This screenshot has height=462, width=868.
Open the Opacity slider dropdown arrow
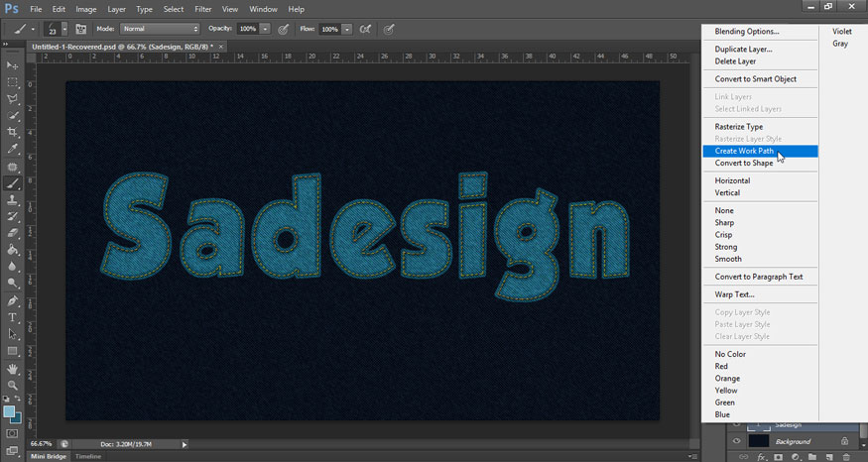coord(265,29)
